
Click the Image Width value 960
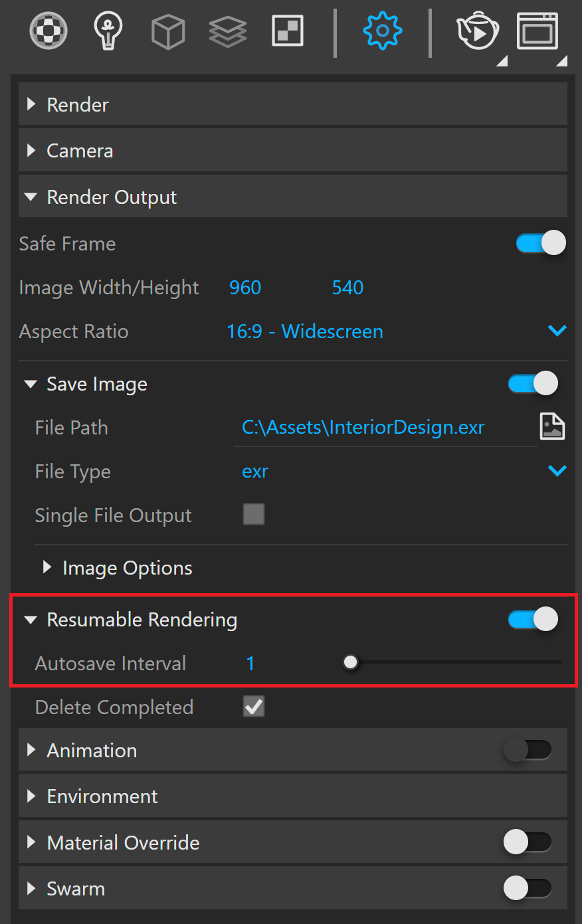[x=245, y=288]
